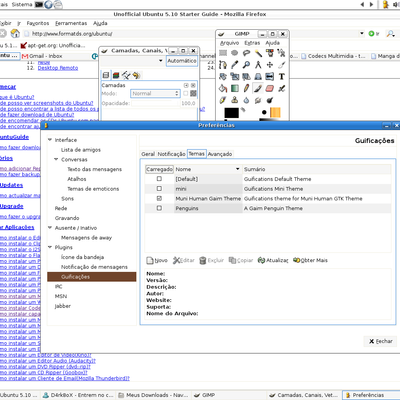Click the Novo theme button
The height and width of the screenshot is (400, 400).
coord(157,260)
